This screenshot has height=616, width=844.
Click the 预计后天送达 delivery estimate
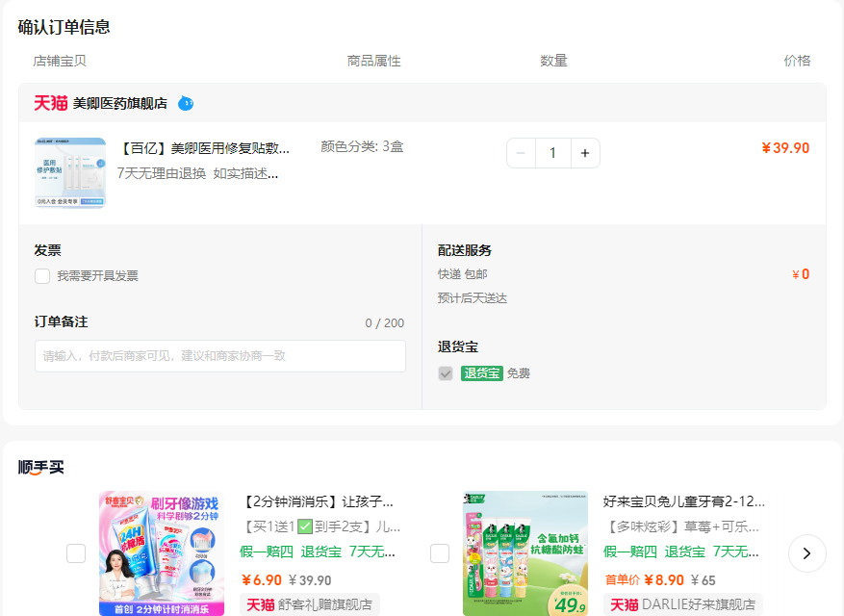click(x=473, y=298)
